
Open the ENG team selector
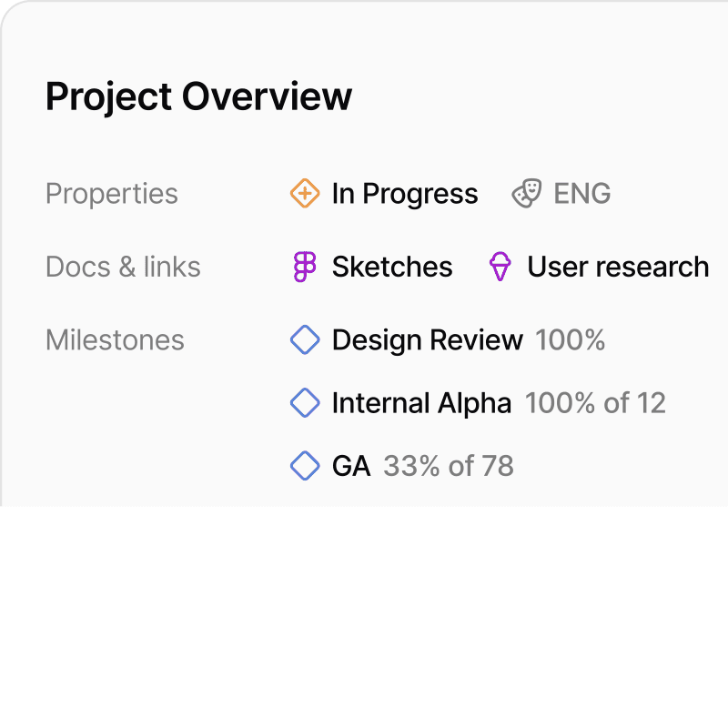(x=582, y=194)
